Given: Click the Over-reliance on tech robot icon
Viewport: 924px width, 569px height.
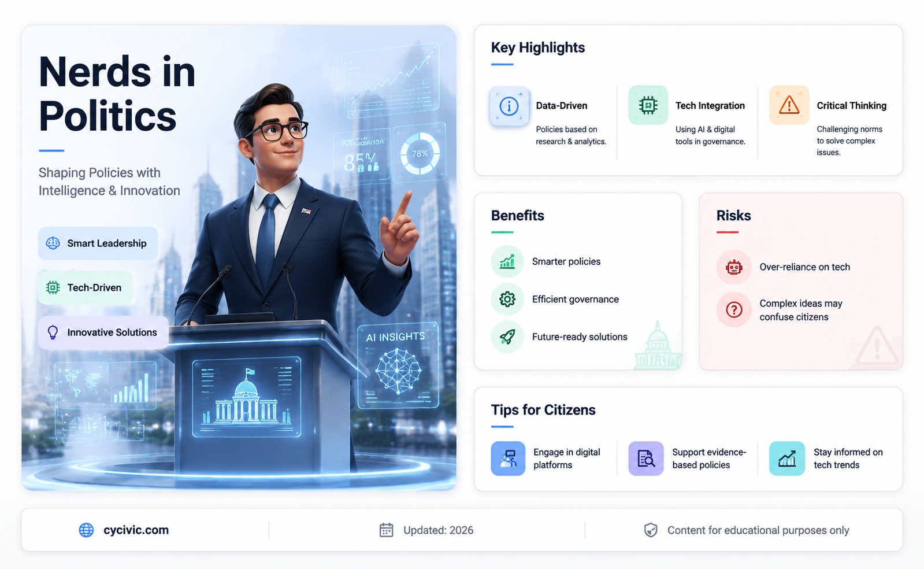Looking at the screenshot, I should (x=734, y=267).
